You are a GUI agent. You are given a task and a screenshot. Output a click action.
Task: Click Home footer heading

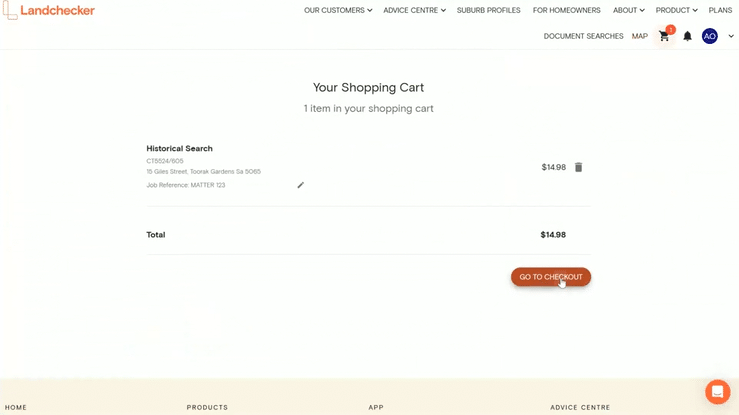coord(16,407)
